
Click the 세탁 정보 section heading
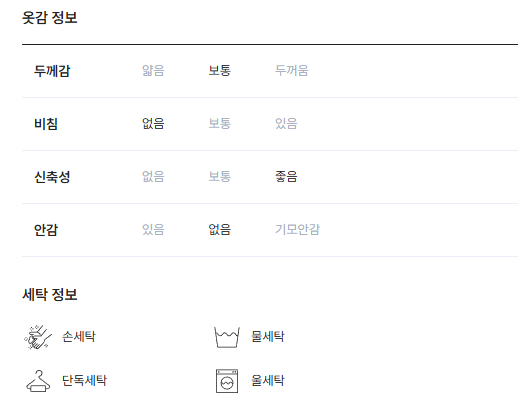[50, 294]
